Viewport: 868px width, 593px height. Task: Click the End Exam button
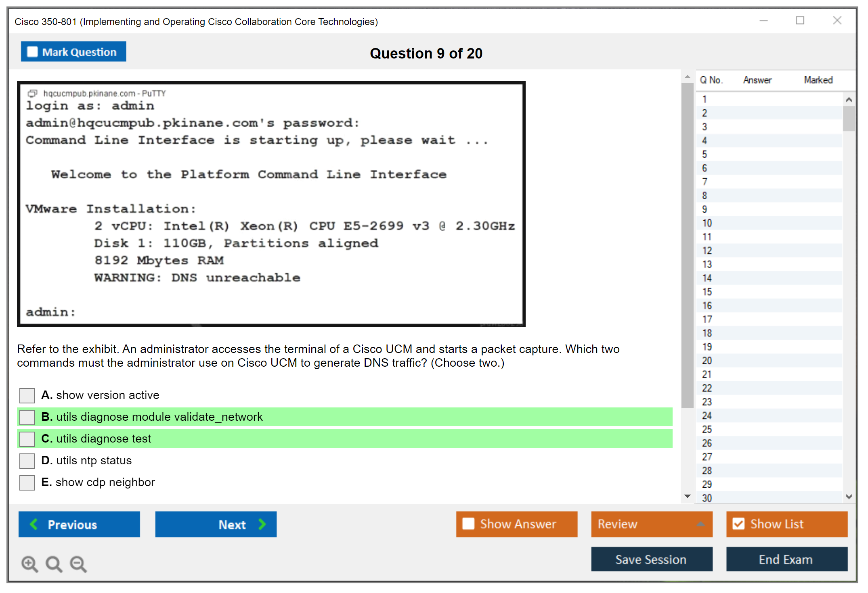point(786,559)
